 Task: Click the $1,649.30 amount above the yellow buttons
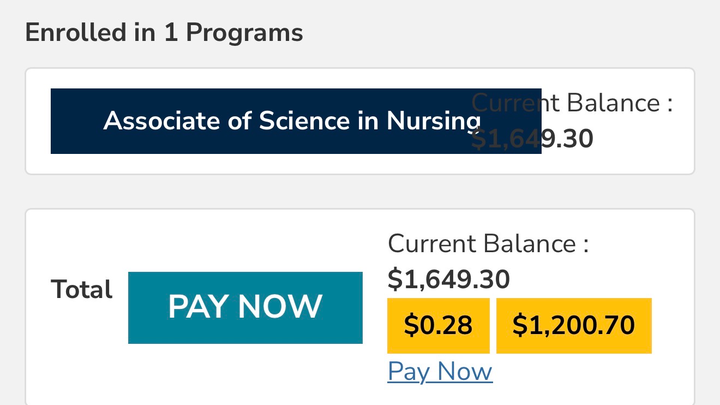[449, 277]
